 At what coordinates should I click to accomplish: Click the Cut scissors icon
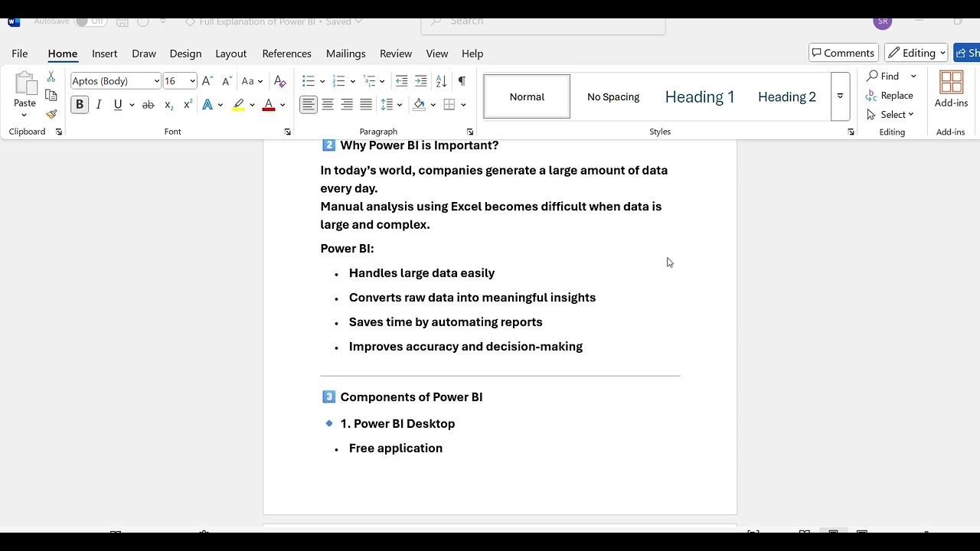[x=51, y=77]
